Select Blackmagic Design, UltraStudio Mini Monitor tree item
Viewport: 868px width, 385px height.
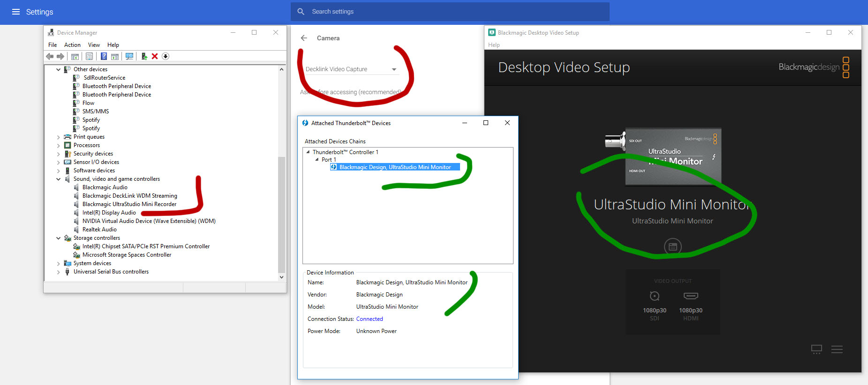(x=395, y=167)
